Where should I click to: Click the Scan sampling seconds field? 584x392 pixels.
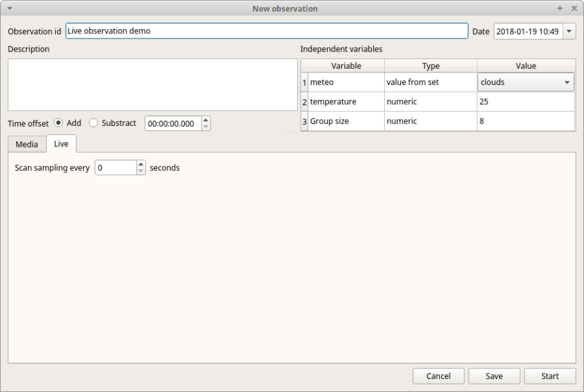pos(116,167)
